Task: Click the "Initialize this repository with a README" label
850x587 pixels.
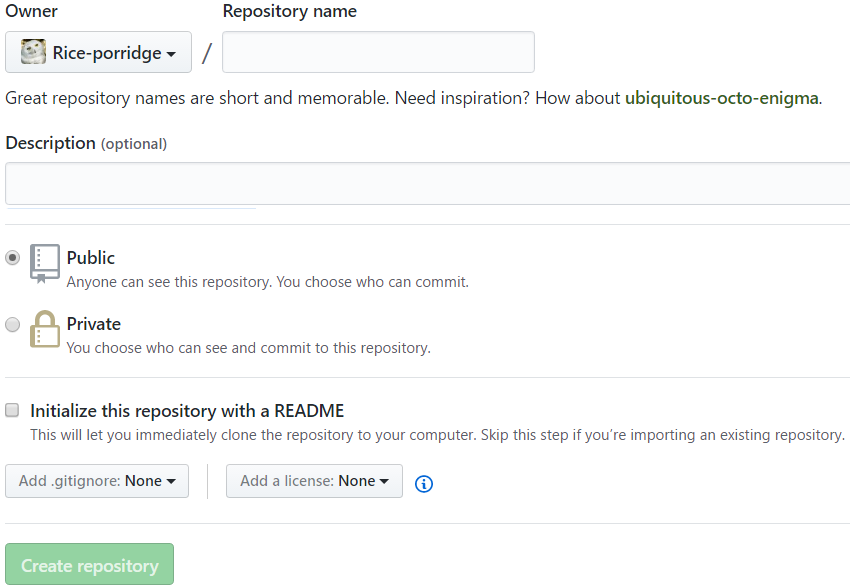Action: [x=187, y=411]
